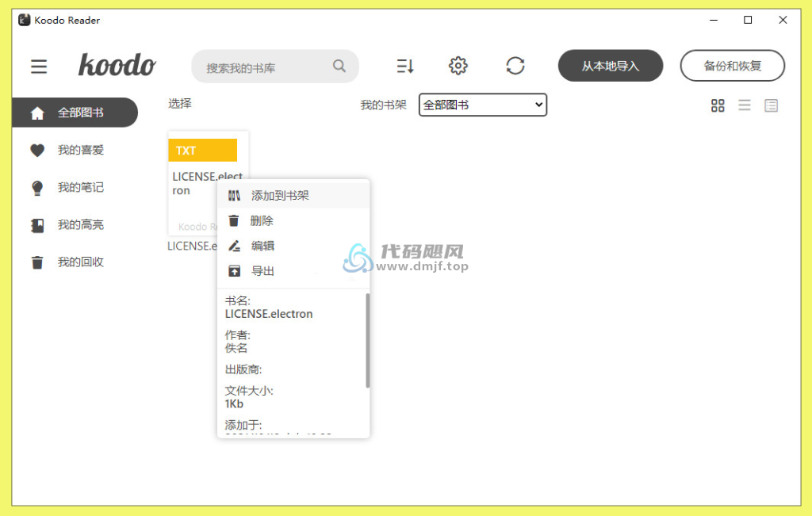812x516 pixels.
Task: Click the pencil icon beside 编辑
Action: (x=234, y=246)
